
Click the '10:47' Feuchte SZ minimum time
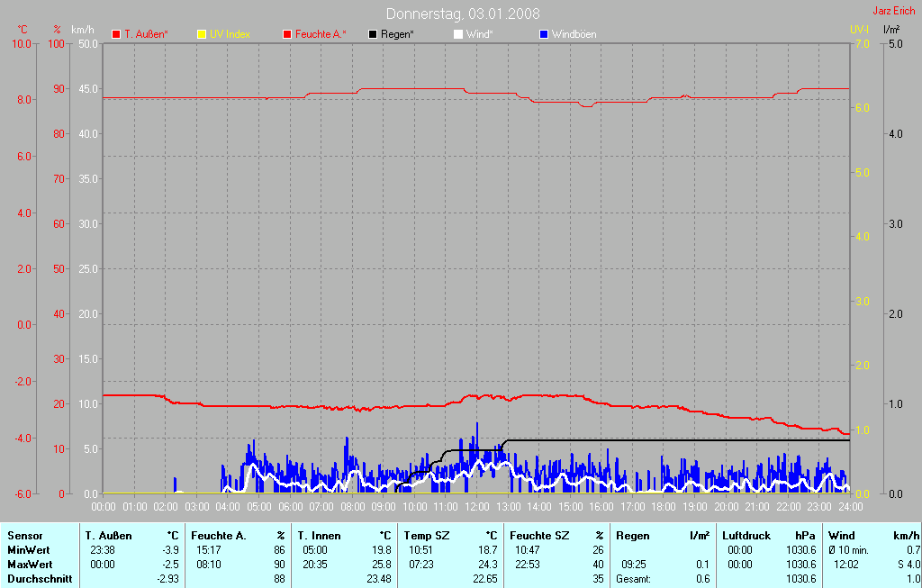tap(528, 550)
